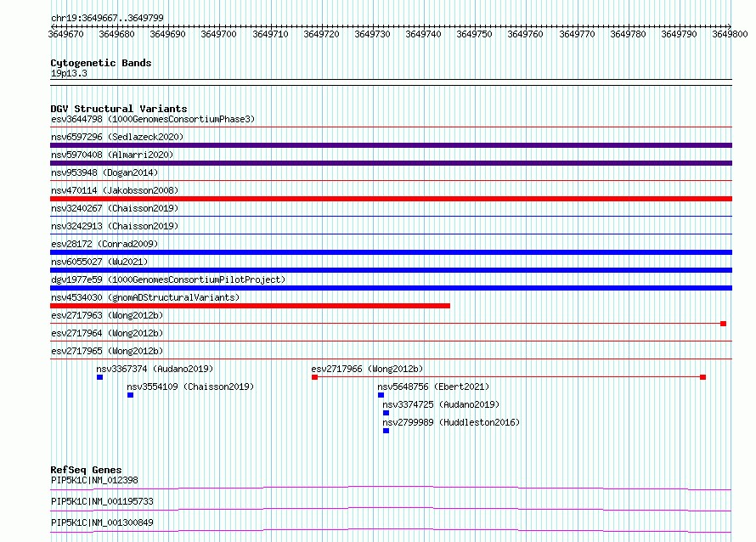
Task: Open nsv3374725 (Audano2019) label
Action: click(441, 404)
